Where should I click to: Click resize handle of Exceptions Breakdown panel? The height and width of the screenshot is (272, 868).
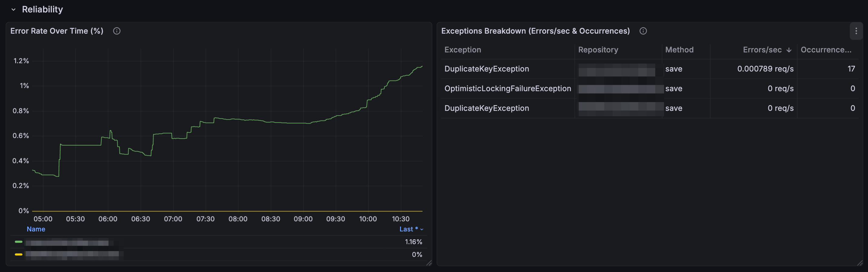pyautogui.click(x=860, y=263)
